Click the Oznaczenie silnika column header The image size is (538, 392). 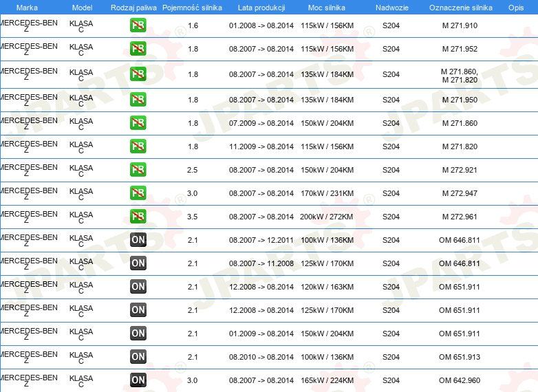(x=461, y=8)
